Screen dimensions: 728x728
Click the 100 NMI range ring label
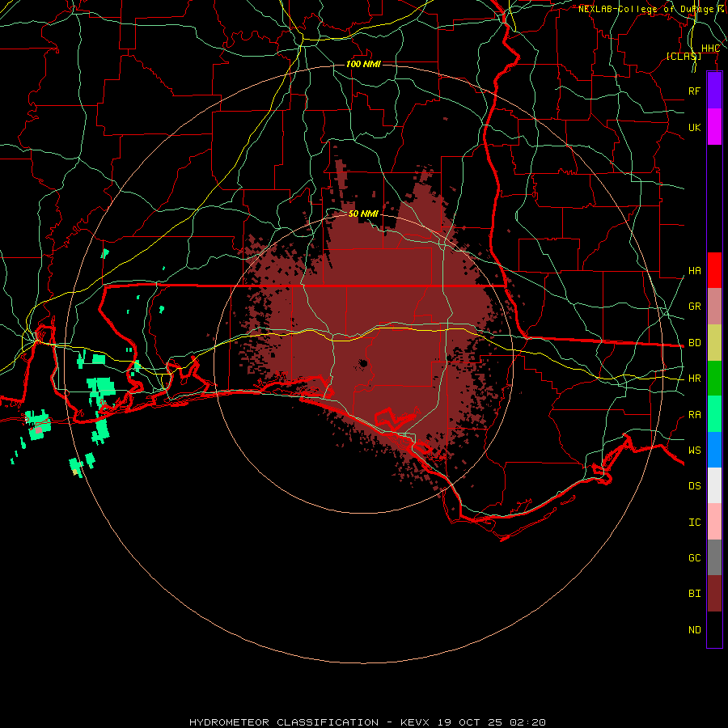363,64
